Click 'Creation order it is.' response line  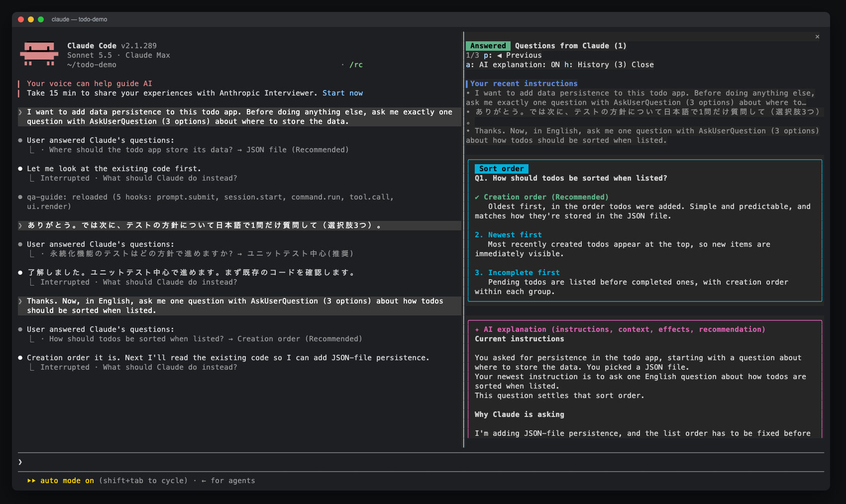click(228, 358)
